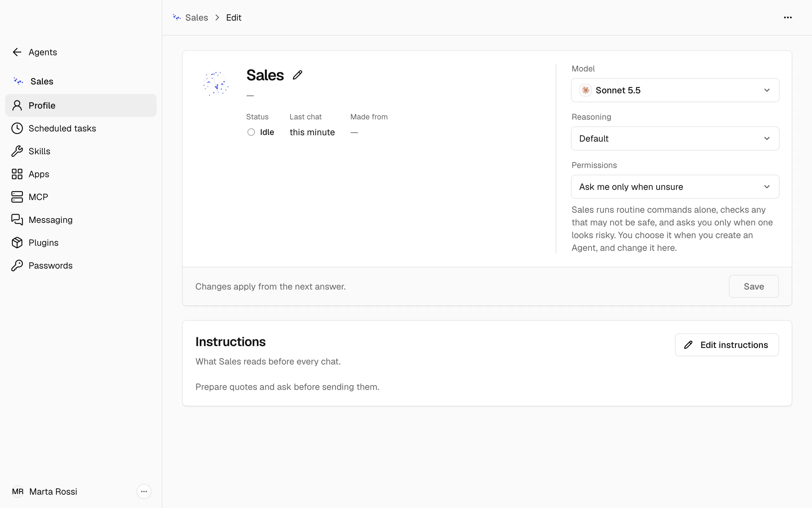Click the Save button
Image resolution: width=812 pixels, height=508 pixels.
754,286
